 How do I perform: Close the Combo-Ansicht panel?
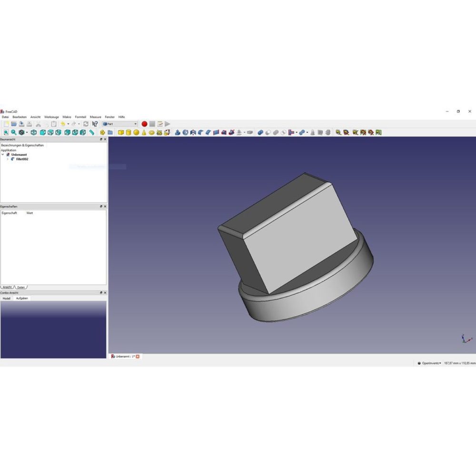(x=105, y=293)
